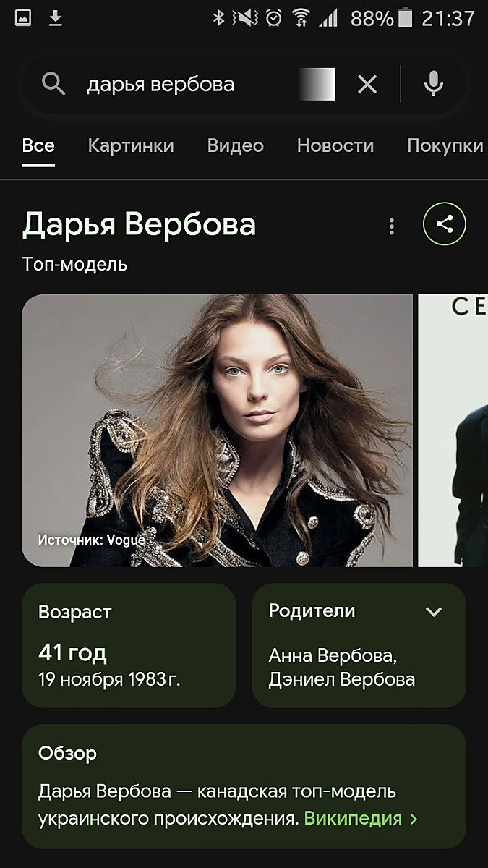Switch to the Картинки tab
The height and width of the screenshot is (868, 488).
131,145
